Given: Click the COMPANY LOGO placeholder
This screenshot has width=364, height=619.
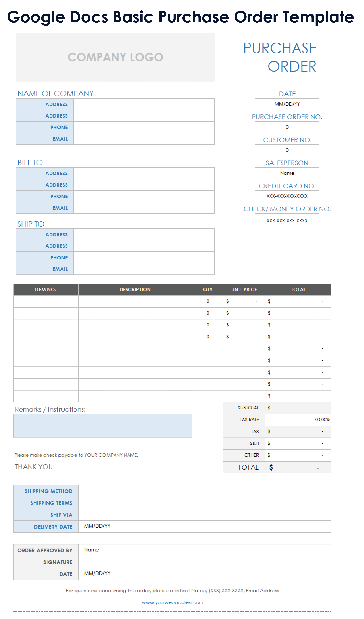Looking at the screenshot, I should click(115, 57).
